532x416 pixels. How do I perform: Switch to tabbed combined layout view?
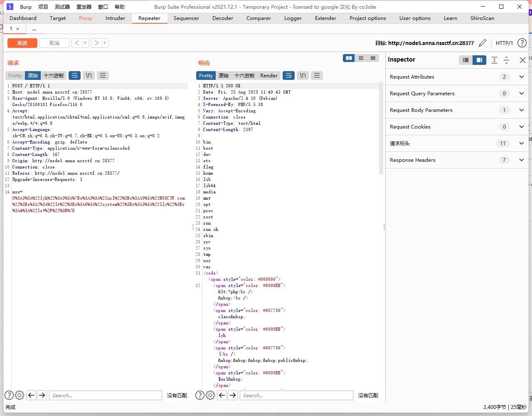tap(373, 58)
